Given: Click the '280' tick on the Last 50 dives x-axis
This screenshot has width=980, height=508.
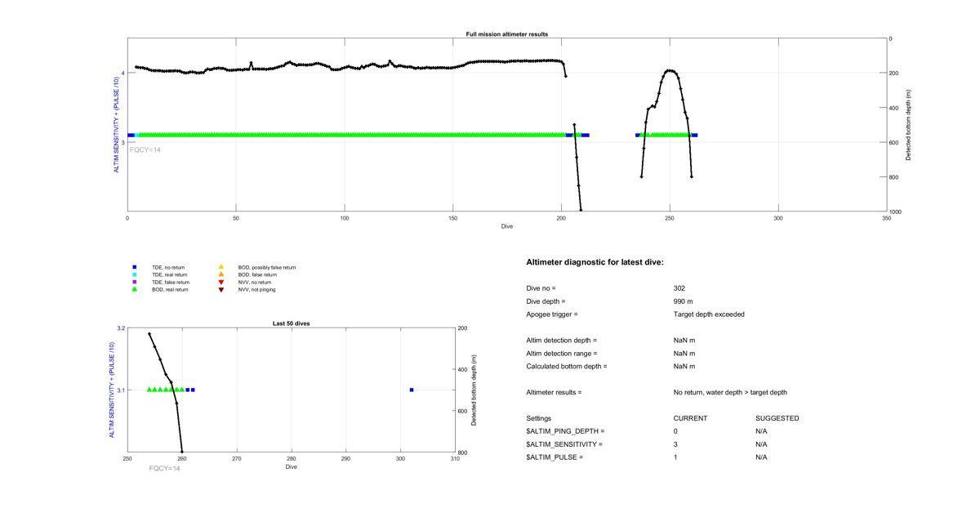Looking at the screenshot, I should [291, 459].
